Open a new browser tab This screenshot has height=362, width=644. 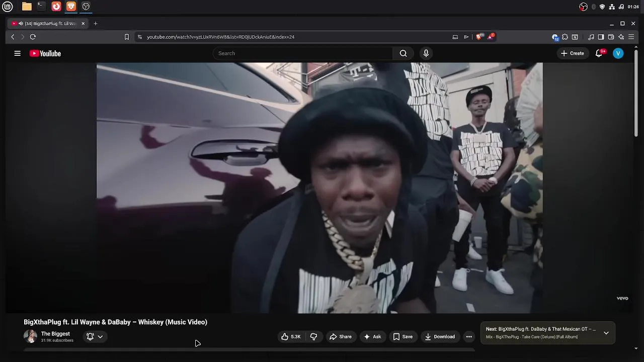click(x=95, y=23)
